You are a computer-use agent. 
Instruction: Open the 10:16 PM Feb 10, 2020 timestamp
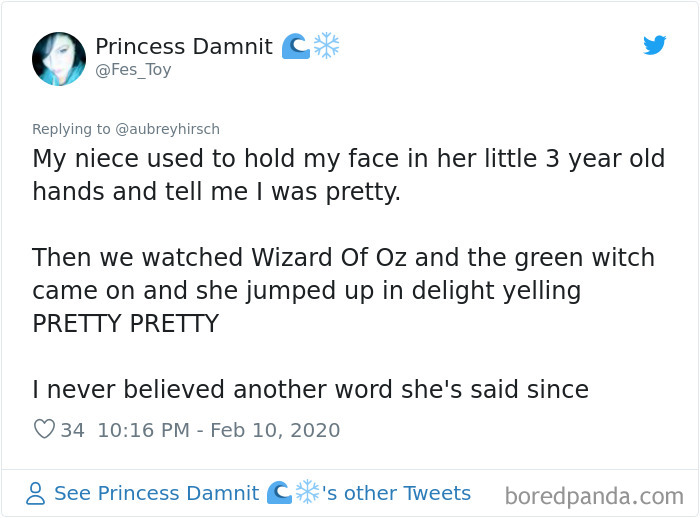click(218, 430)
